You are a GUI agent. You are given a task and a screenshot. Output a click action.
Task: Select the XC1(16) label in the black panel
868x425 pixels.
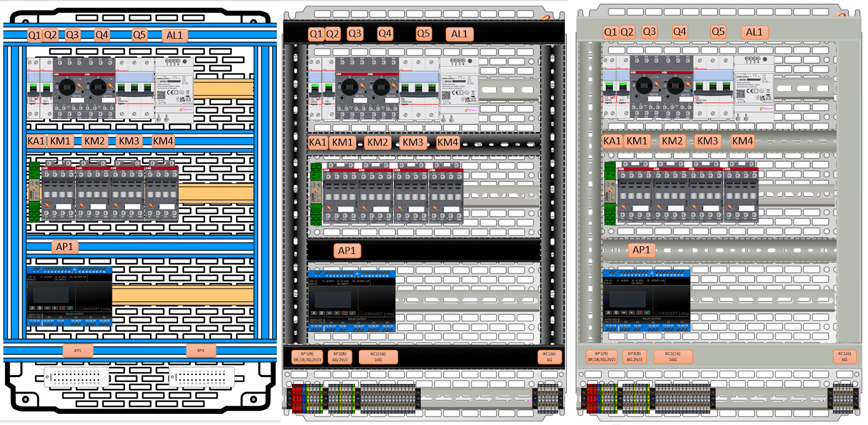[379, 356]
